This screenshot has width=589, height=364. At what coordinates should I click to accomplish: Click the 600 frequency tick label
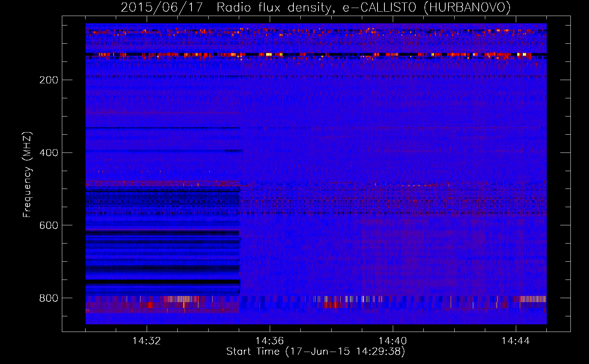point(49,226)
